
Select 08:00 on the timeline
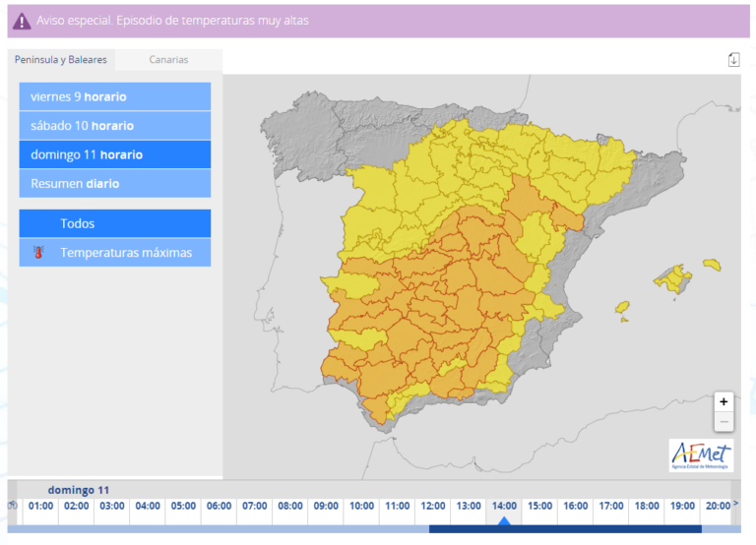pos(290,506)
